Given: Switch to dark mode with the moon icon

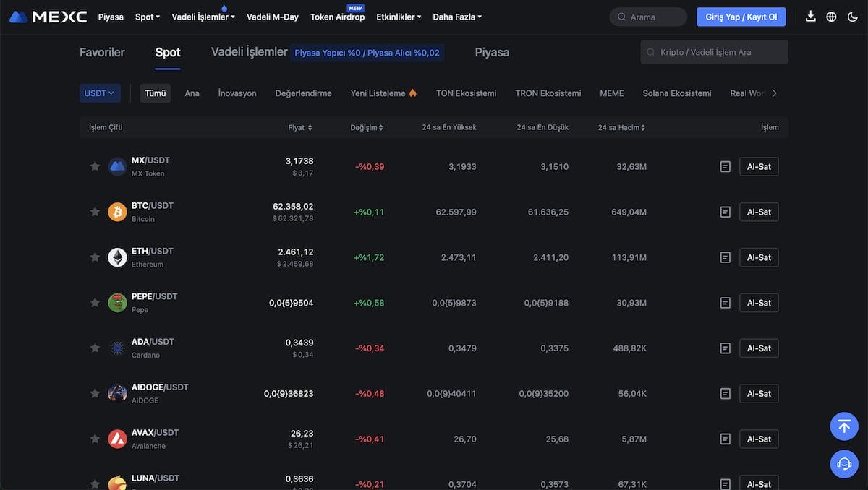Looking at the screenshot, I should click(852, 16).
